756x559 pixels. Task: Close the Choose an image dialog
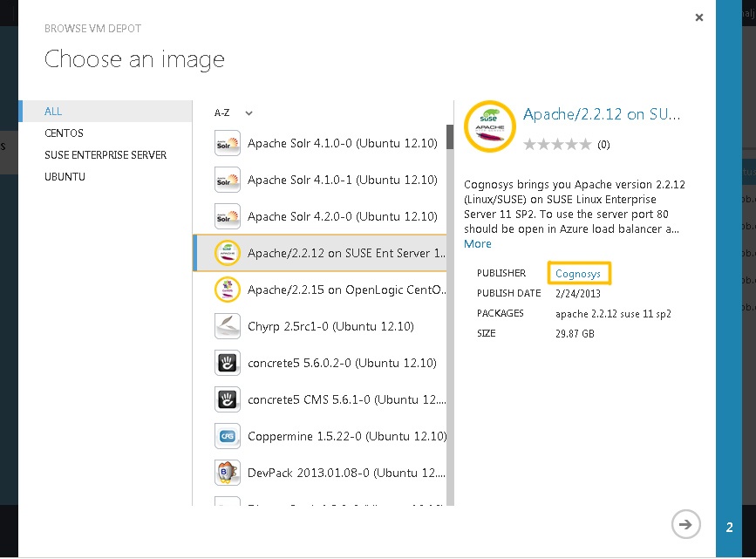point(699,17)
